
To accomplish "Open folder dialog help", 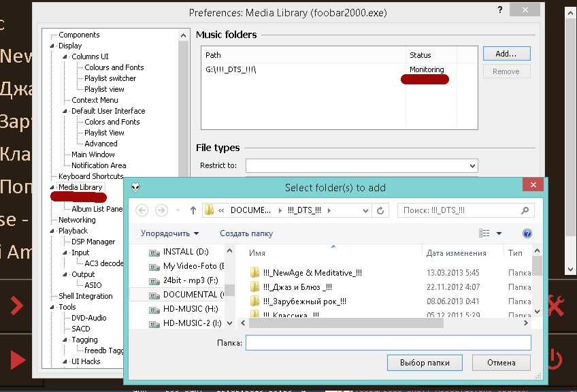I will [x=527, y=233].
